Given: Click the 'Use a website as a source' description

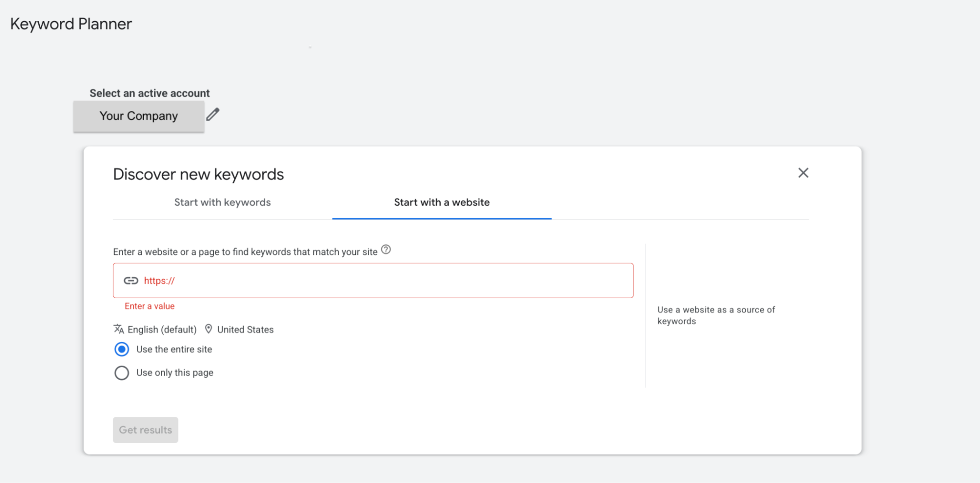Looking at the screenshot, I should click(716, 315).
